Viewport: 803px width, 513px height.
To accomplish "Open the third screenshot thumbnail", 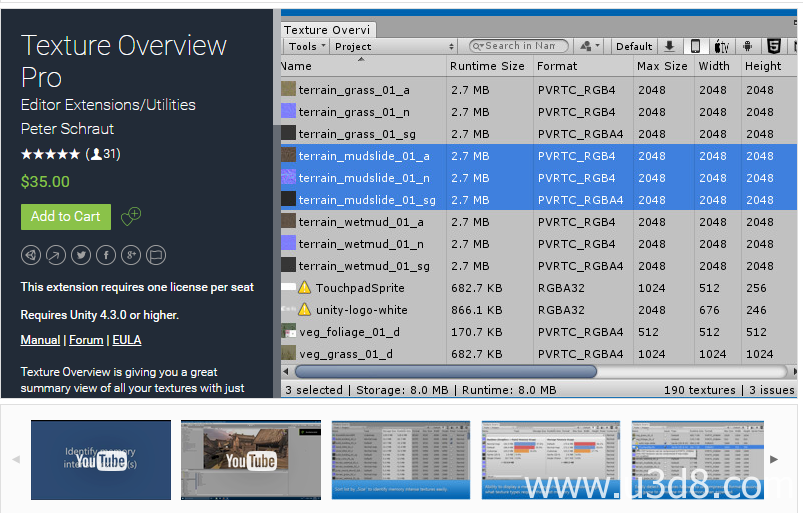I will (401, 460).
